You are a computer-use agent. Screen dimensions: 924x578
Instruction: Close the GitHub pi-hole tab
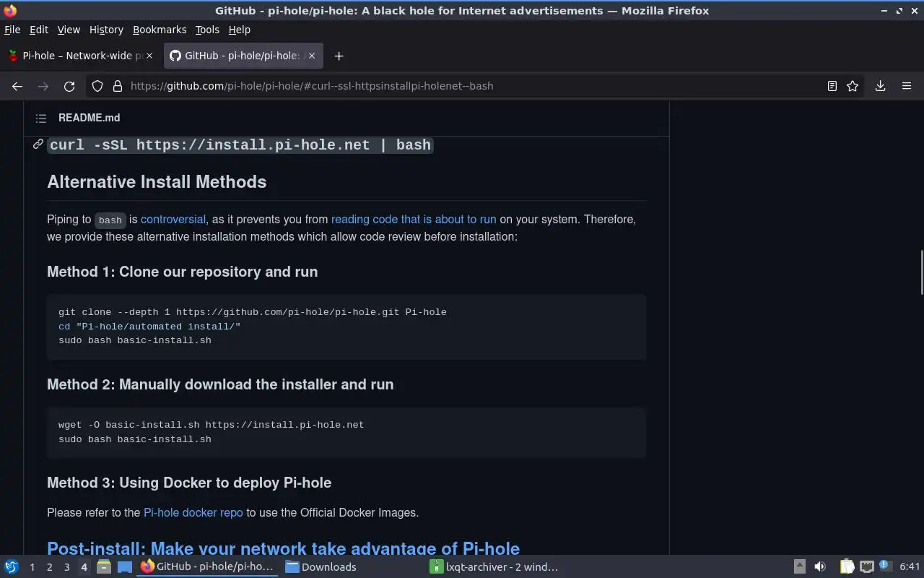[x=311, y=56]
